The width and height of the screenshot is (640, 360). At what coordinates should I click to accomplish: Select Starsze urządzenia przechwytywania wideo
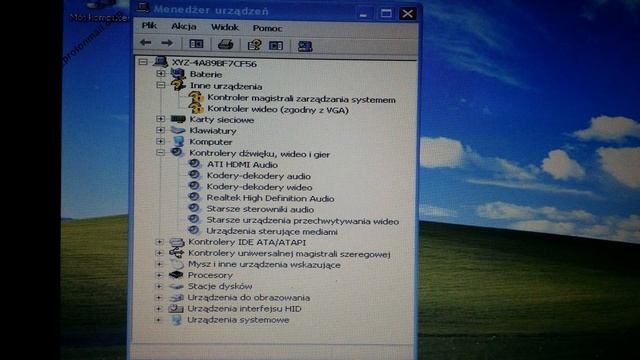[302, 221]
